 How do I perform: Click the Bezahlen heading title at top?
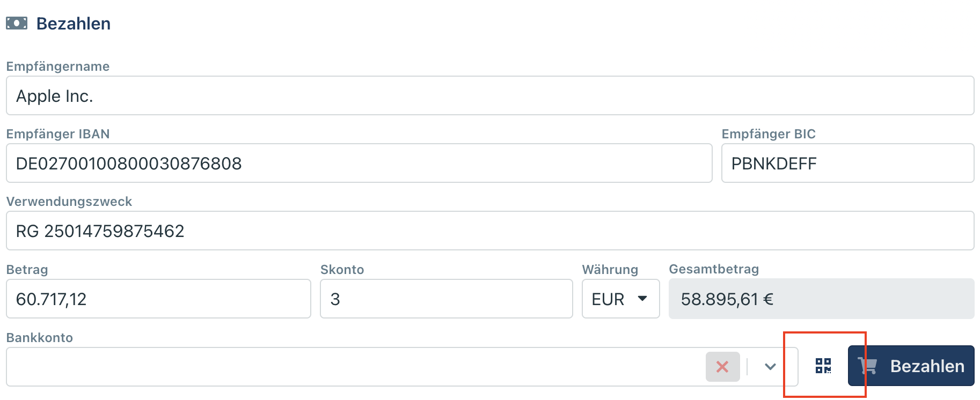coord(74,24)
